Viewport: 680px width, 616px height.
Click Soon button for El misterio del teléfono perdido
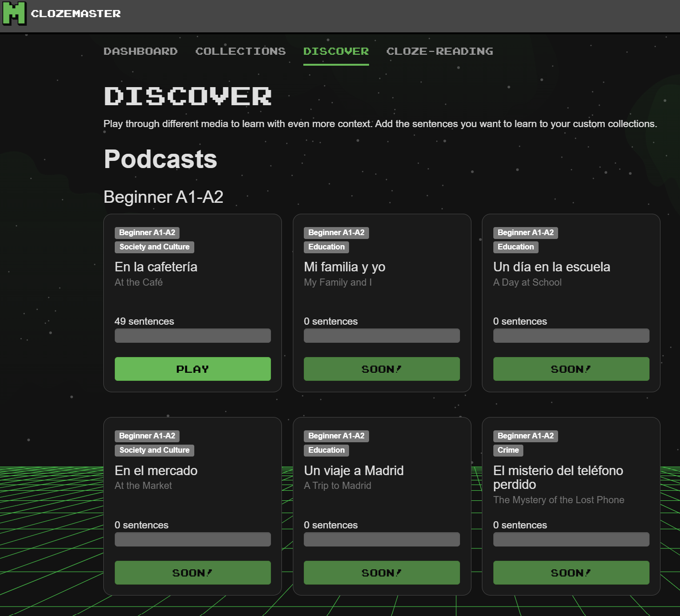point(571,573)
